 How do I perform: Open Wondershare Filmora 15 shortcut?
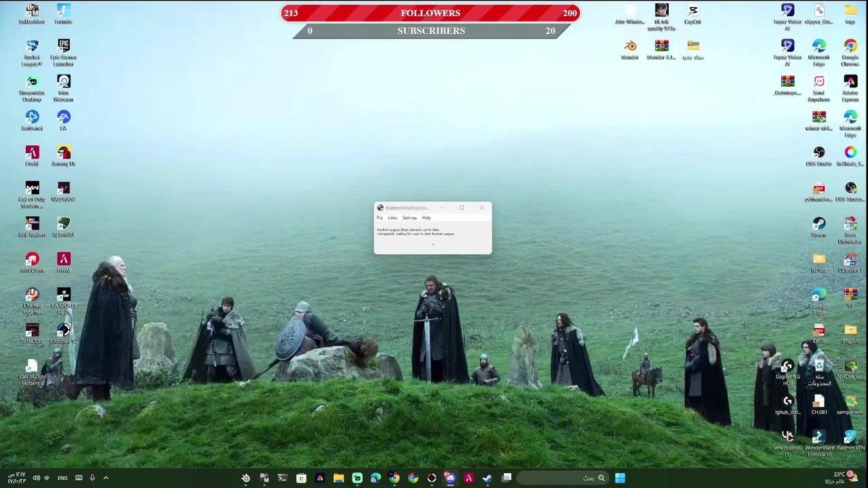click(818, 444)
